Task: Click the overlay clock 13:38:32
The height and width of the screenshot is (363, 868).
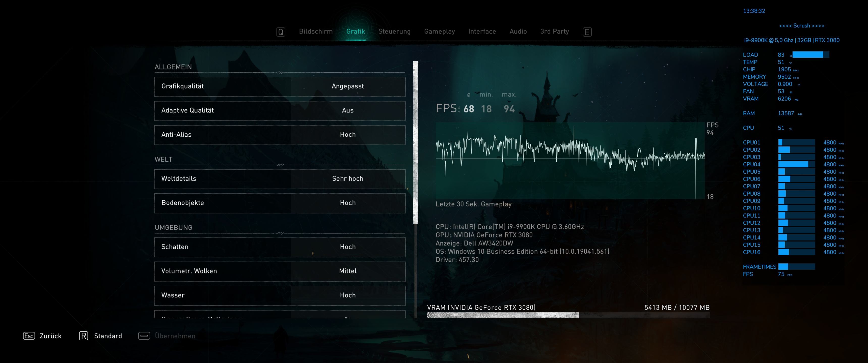Action: [754, 11]
